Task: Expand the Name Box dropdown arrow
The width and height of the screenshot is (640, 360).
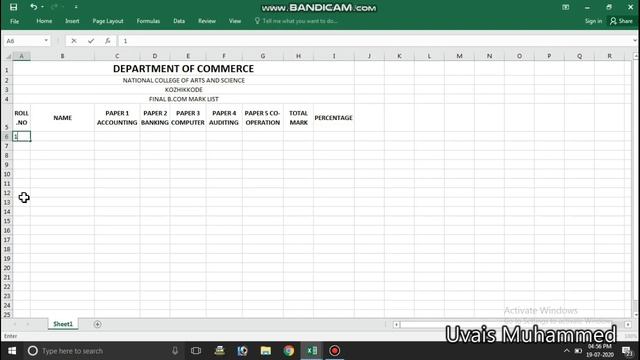Action: pos(46,41)
